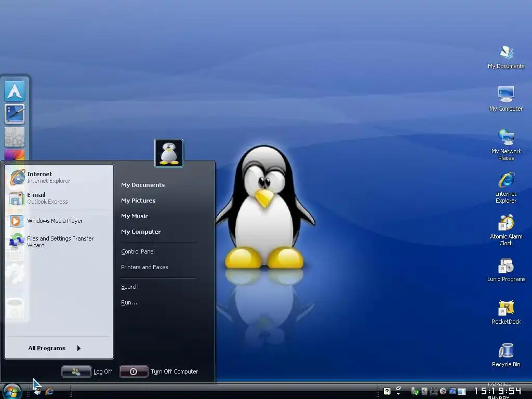This screenshot has width=532, height=399.
Task: Click the question mark help tray icon
Action: (x=387, y=391)
